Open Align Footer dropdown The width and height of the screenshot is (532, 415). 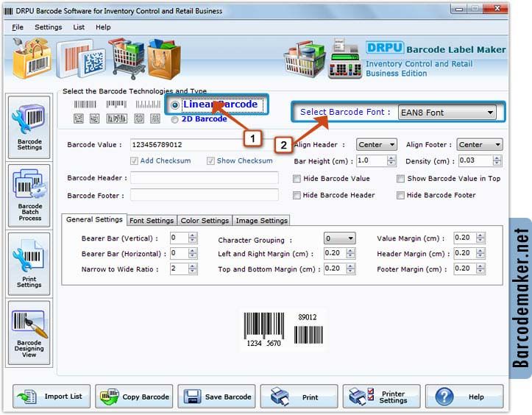tap(480, 144)
